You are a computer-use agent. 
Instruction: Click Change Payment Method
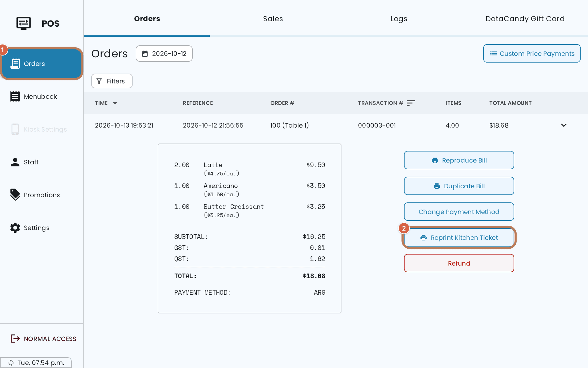pos(459,212)
